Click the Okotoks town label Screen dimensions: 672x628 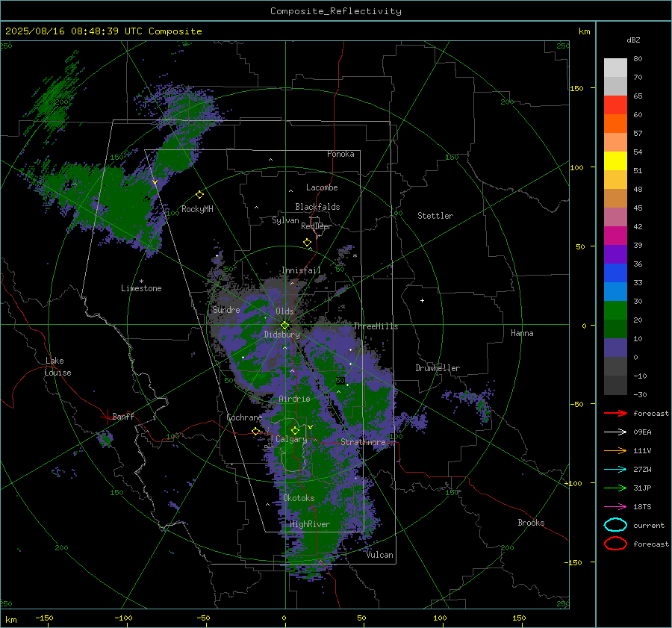click(x=299, y=498)
